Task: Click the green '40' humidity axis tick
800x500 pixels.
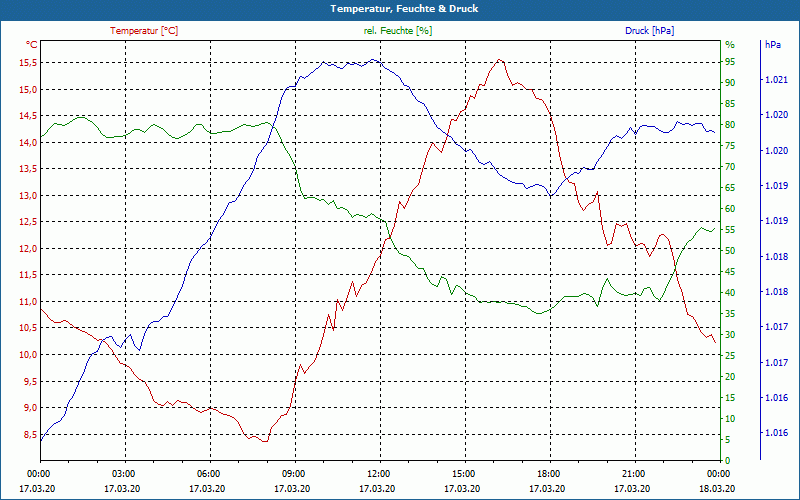Action: click(x=730, y=292)
